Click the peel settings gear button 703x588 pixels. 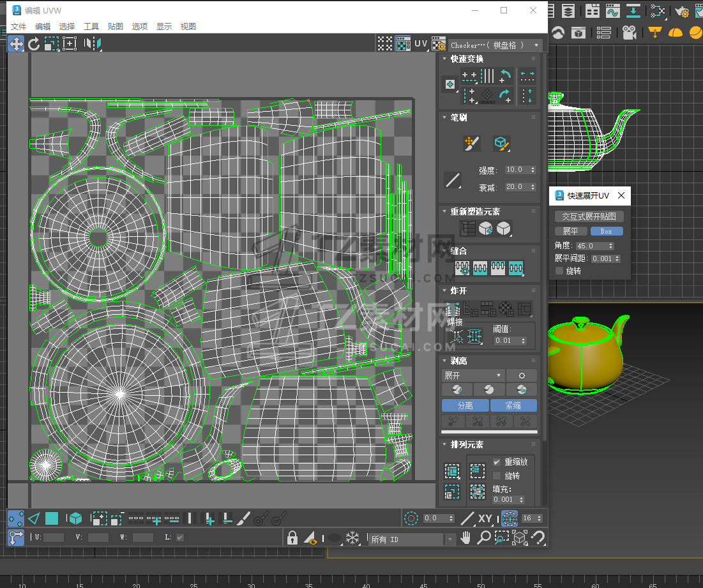coord(522,375)
